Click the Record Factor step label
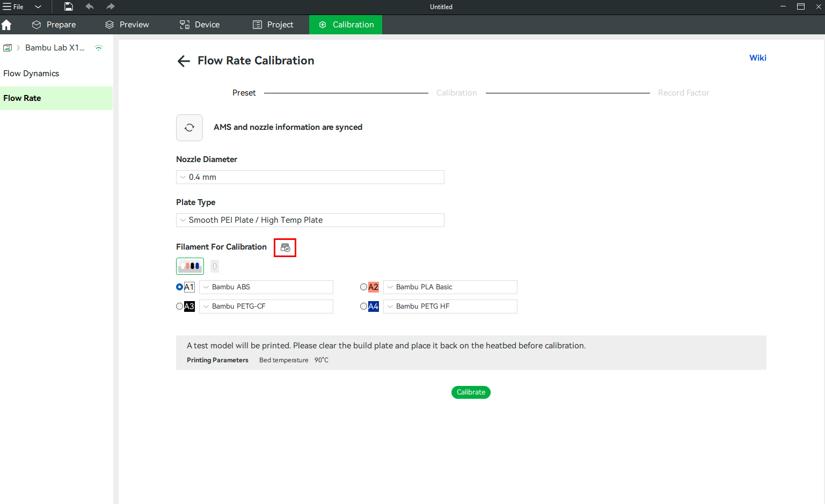The height and width of the screenshot is (504, 825). (x=684, y=93)
